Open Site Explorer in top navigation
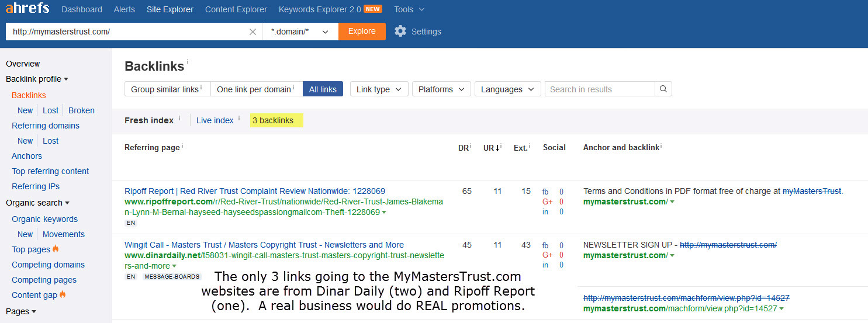 click(170, 9)
